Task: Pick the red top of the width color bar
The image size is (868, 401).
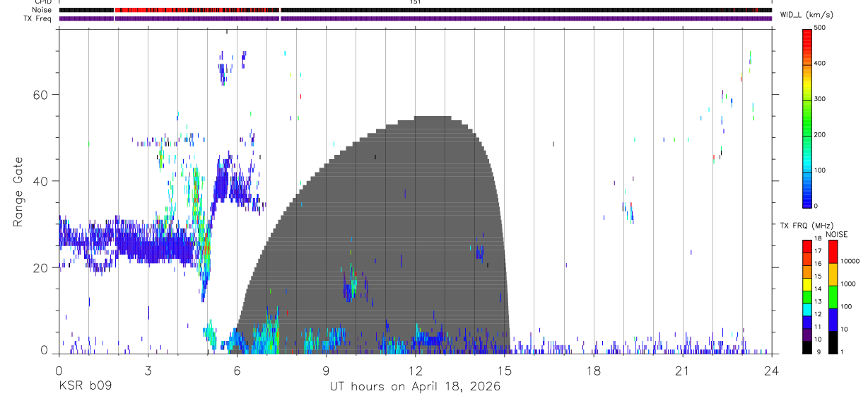Action: point(808,37)
